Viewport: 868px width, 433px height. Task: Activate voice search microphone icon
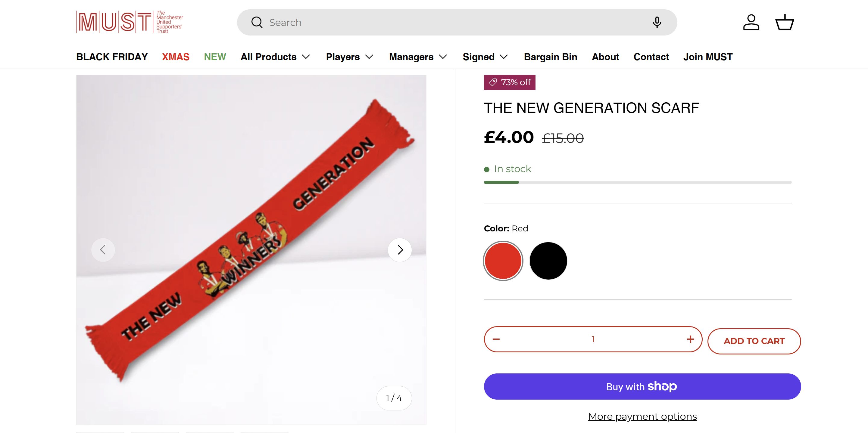click(657, 22)
